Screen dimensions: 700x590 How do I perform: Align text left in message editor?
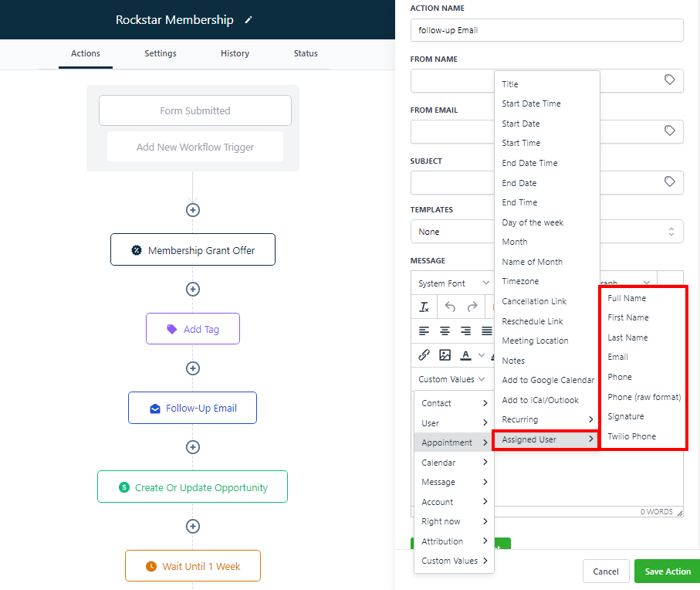424,331
